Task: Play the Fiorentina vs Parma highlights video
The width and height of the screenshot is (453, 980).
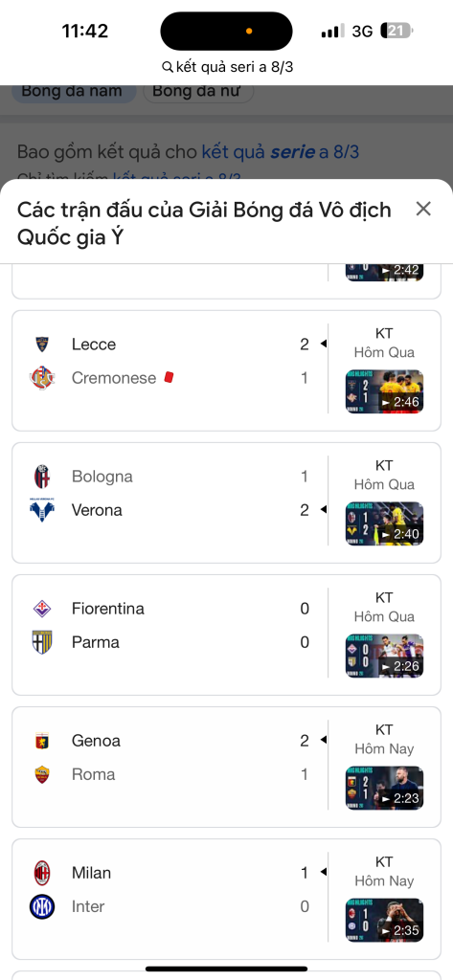Action: [384, 656]
